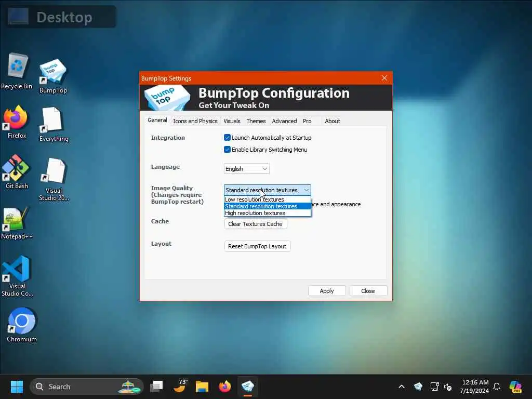This screenshot has height=399, width=532.
Task: Click the BumpTop taskbar icon
Action: coord(248,387)
